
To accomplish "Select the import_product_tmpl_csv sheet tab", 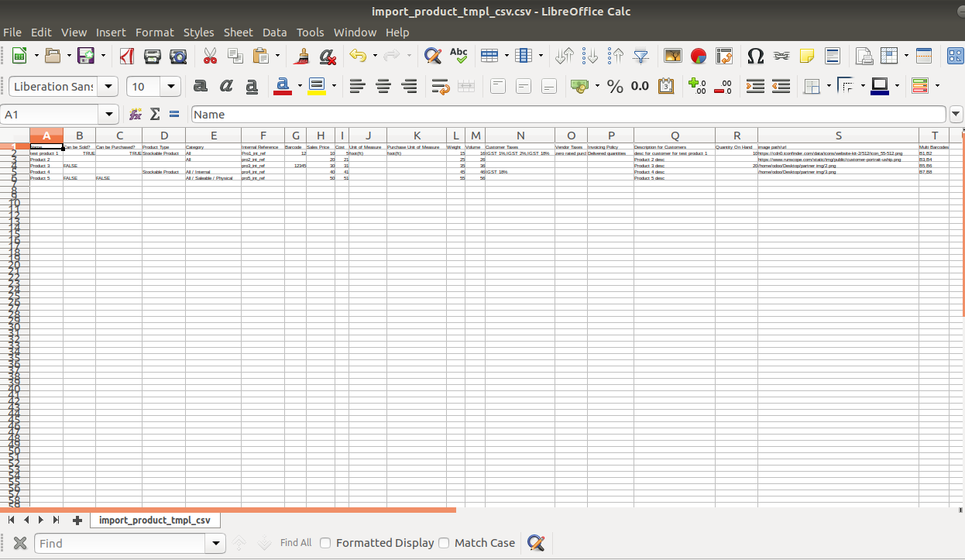I will 155,520.
